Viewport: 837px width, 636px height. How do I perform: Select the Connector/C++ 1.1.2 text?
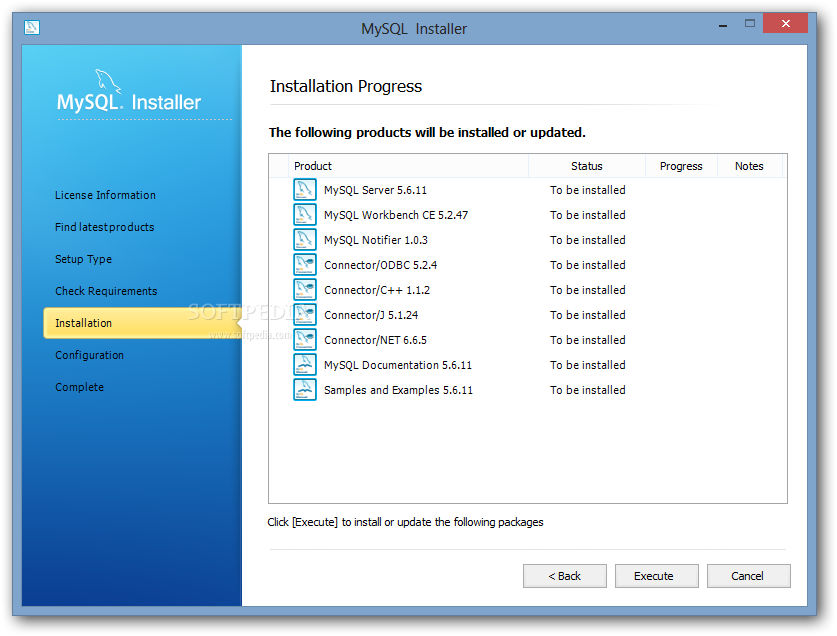[377, 290]
